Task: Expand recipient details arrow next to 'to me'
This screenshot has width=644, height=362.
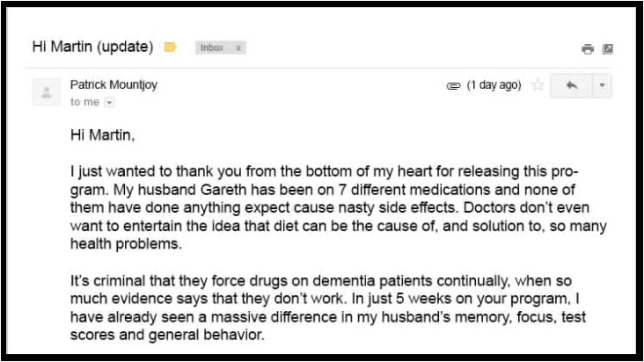Action: pyautogui.click(x=109, y=102)
